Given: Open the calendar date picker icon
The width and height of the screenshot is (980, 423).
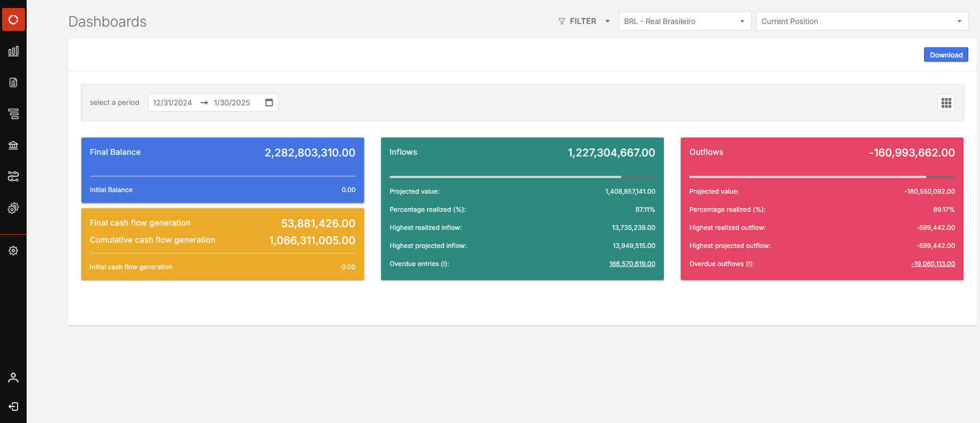Looking at the screenshot, I should coord(269,103).
